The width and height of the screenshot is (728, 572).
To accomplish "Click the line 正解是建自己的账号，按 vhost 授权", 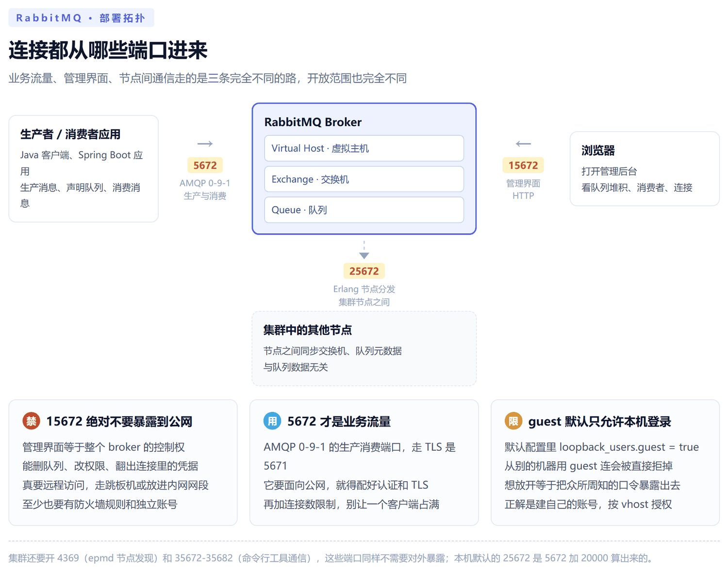I will 588,505.
